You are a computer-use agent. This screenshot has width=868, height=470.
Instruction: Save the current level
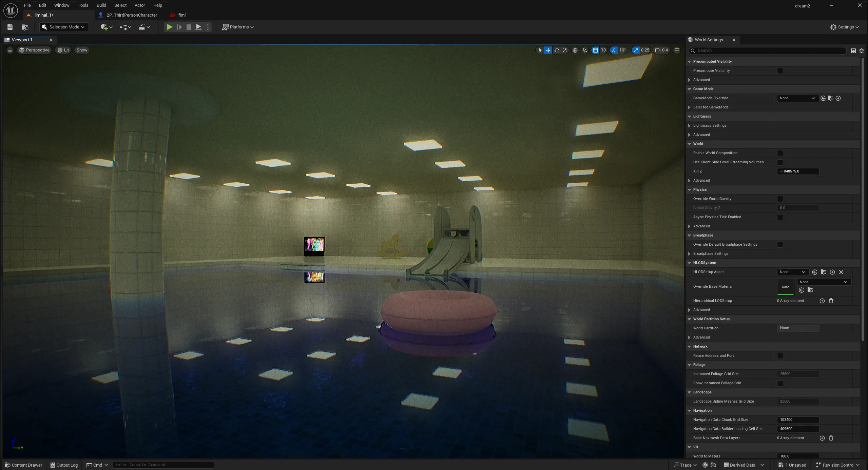click(x=9, y=27)
